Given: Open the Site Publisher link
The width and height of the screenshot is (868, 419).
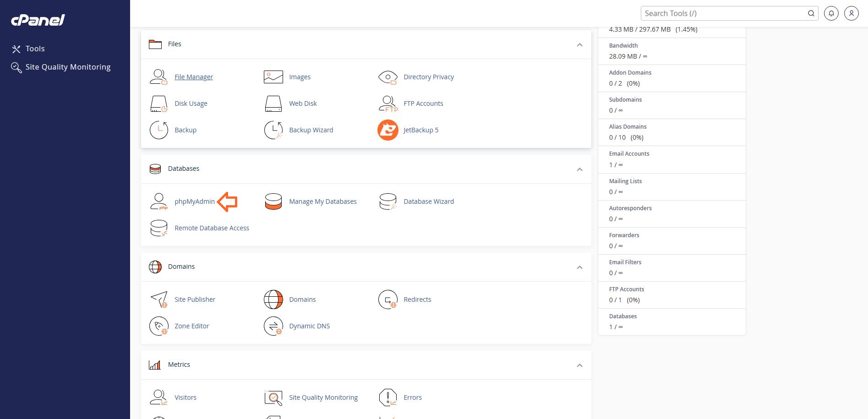Looking at the screenshot, I should pyautogui.click(x=195, y=299).
